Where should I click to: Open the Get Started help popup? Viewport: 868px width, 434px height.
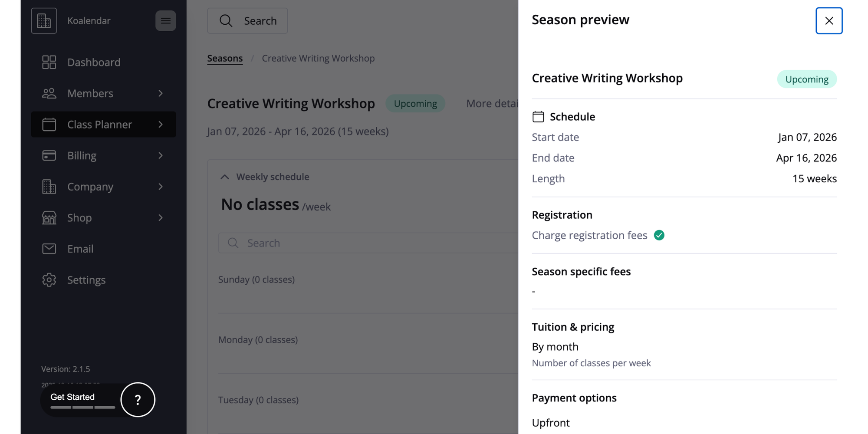click(138, 400)
